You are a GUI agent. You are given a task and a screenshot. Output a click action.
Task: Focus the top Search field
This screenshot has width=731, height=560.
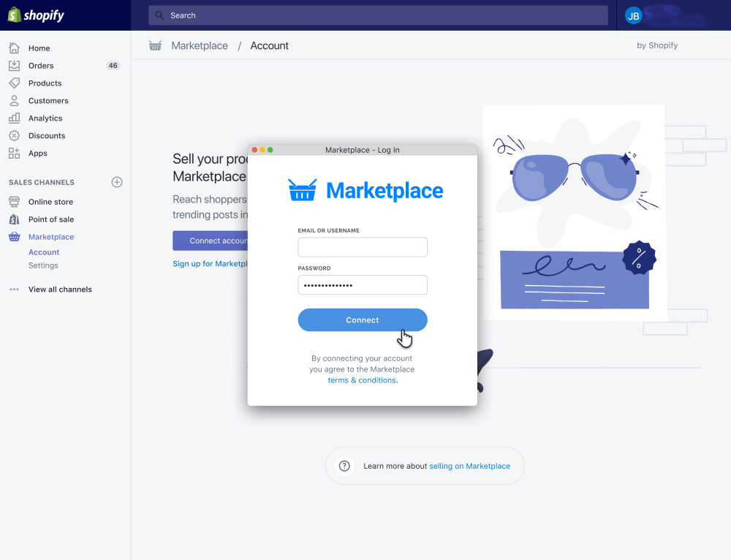[x=378, y=15]
